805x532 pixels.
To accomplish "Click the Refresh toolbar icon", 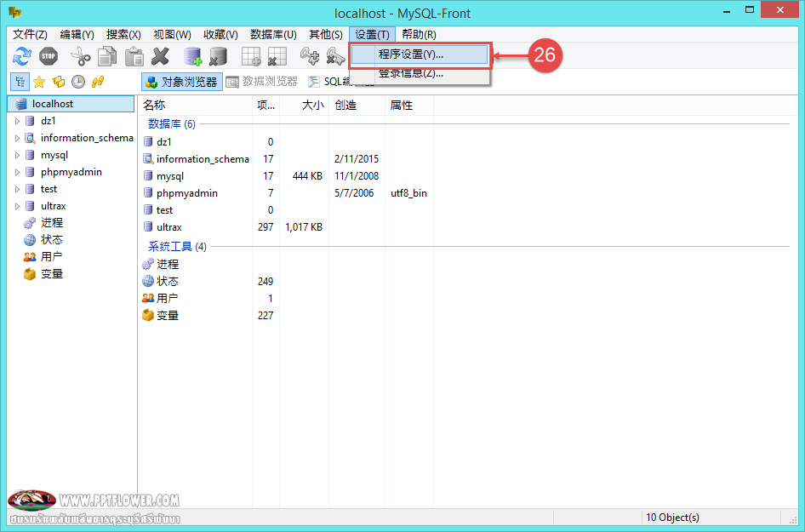I will [22, 56].
